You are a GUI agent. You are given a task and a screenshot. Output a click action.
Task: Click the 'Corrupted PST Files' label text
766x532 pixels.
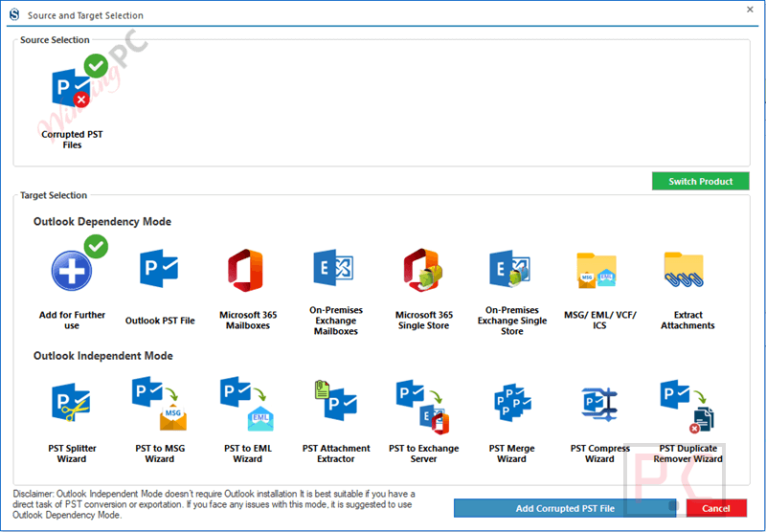pyautogui.click(x=72, y=140)
